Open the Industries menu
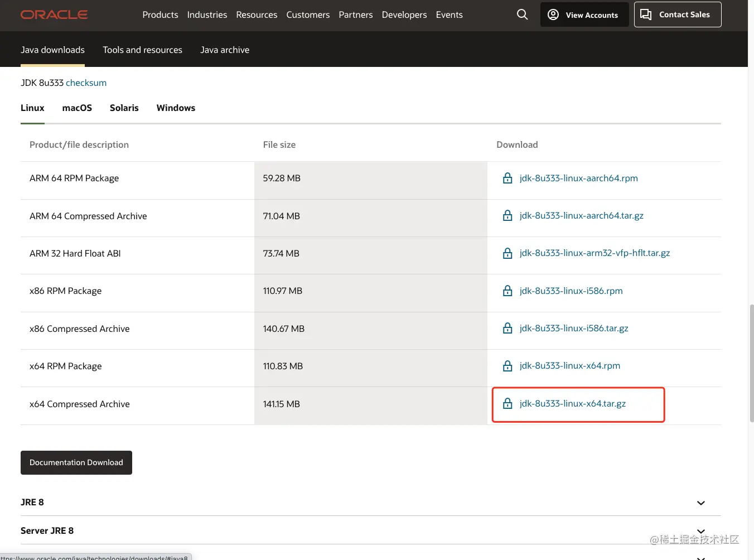This screenshot has height=560, width=754. (207, 15)
